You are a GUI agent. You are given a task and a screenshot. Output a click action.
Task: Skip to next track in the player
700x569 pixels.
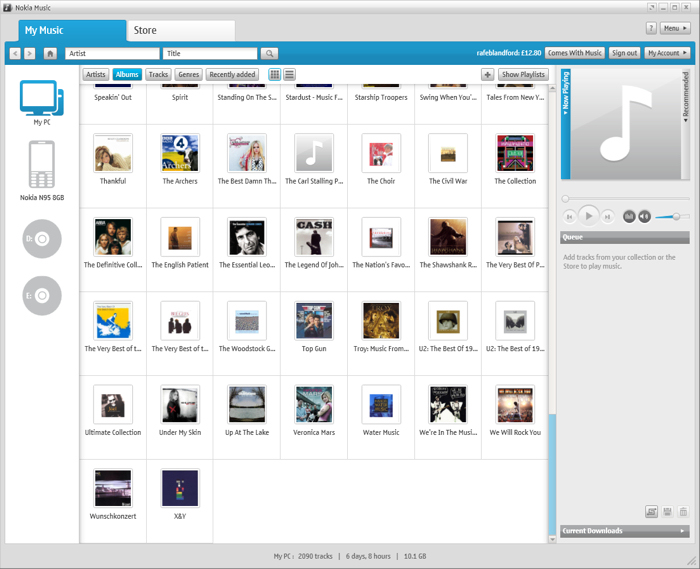point(607,217)
